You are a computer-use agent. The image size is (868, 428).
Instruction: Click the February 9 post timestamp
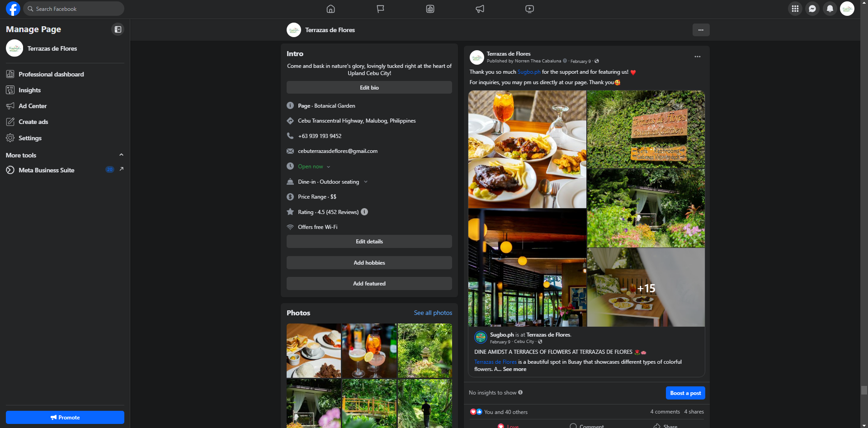[580, 61]
